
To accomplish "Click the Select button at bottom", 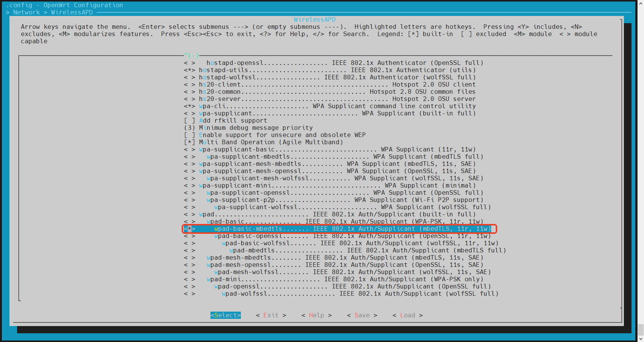I will pos(226,315).
